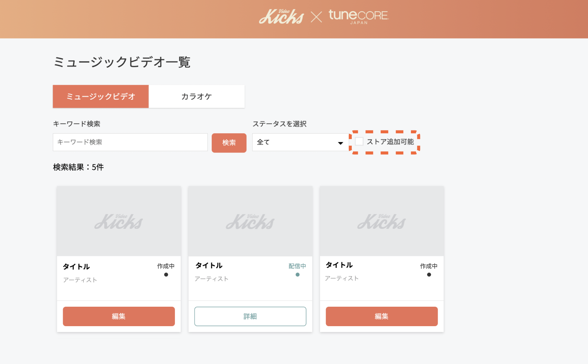Open thumbnail of the 配信中 video card
The width and height of the screenshot is (588, 364).
[x=250, y=221]
